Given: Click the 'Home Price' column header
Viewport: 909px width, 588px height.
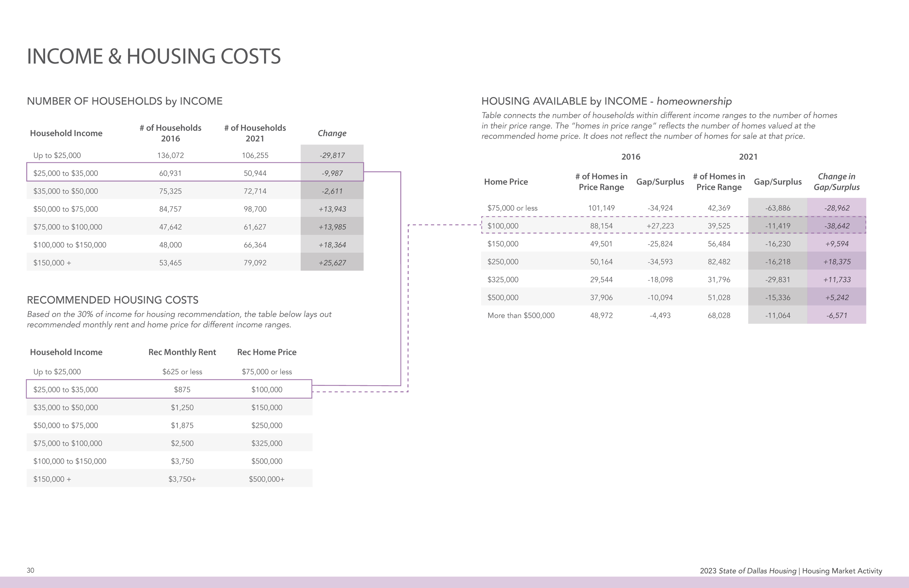Looking at the screenshot, I should [506, 182].
